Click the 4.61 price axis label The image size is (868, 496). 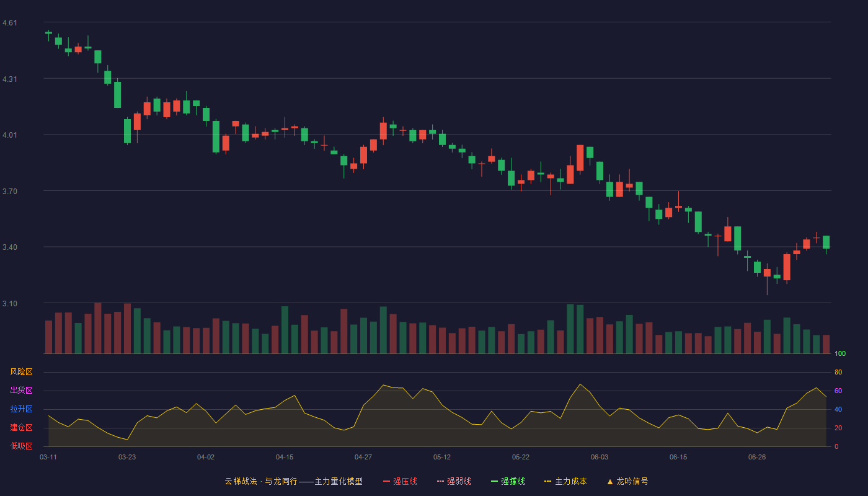pyautogui.click(x=10, y=23)
